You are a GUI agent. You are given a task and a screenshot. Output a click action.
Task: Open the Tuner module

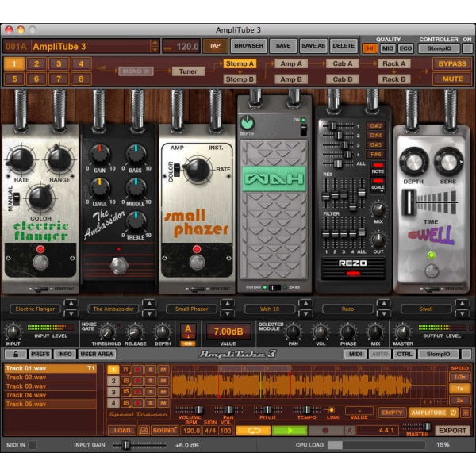click(188, 71)
